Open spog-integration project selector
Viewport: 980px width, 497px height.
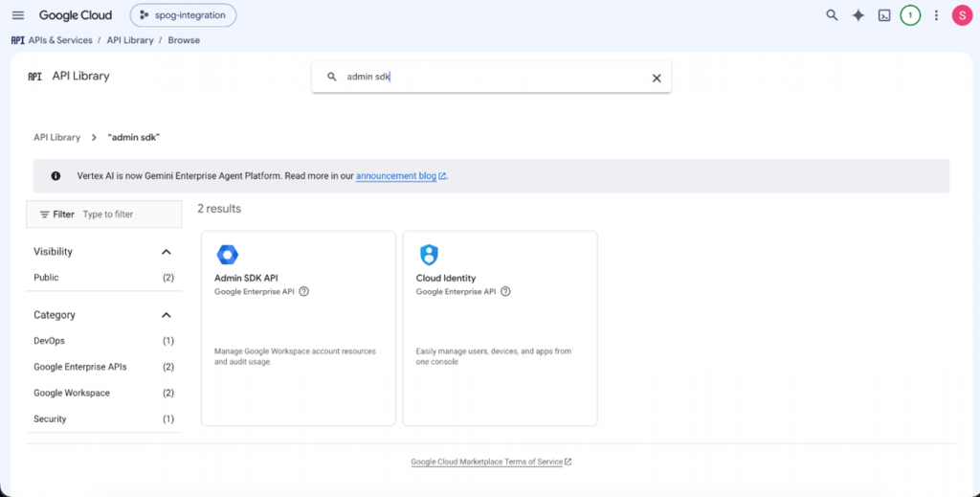point(183,15)
